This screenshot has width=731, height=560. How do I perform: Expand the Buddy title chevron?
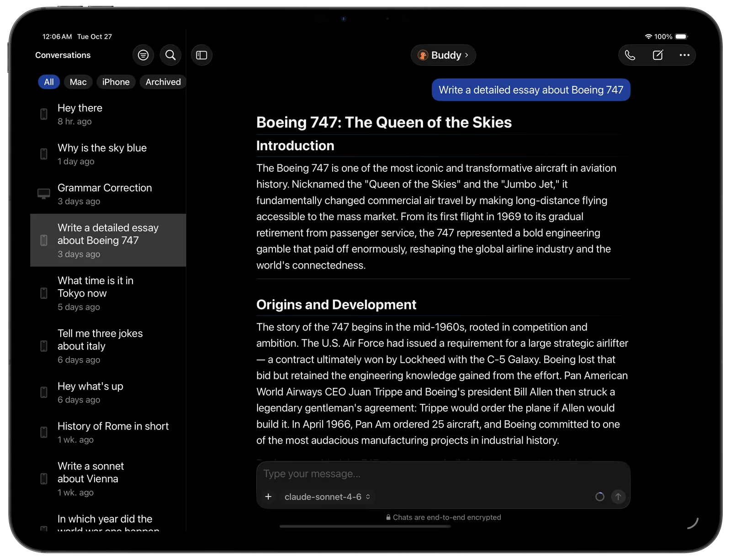point(466,55)
